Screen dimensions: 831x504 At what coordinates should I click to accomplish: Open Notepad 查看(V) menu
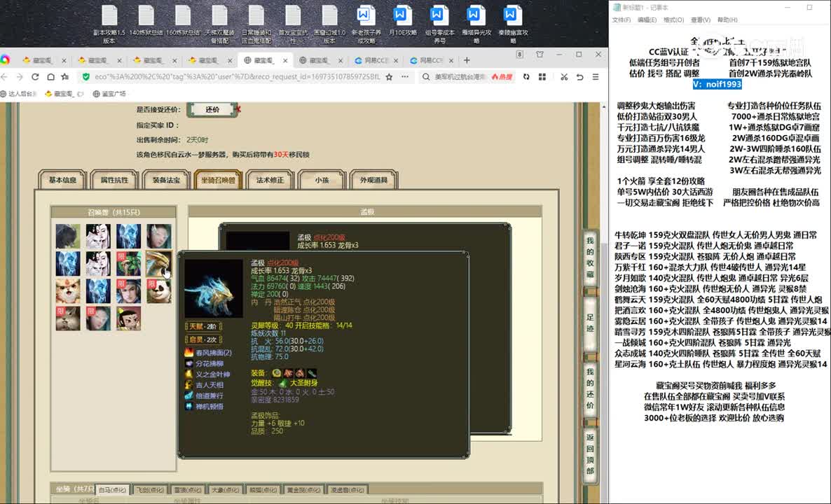[x=700, y=20]
